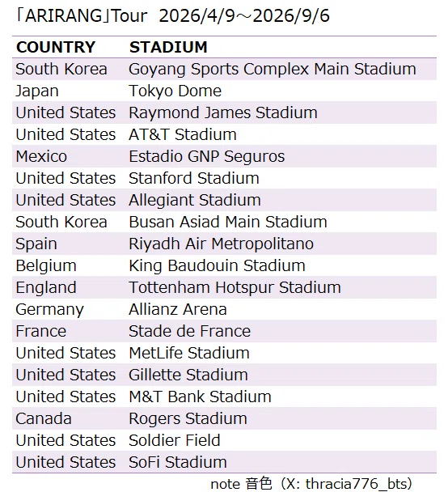Select the Raymond James Stadium entry
The height and width of the screenshot is (492, 448).
click(x=223, y=112)
